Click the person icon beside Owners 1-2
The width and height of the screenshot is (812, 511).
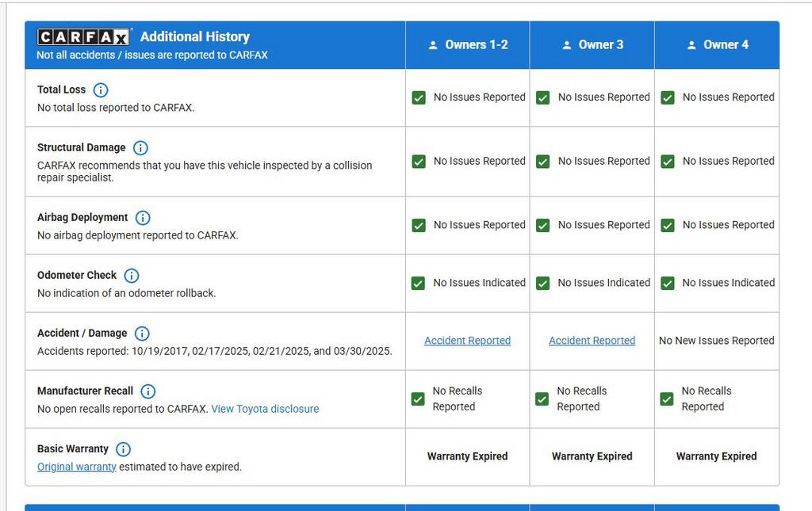[433, 45]
